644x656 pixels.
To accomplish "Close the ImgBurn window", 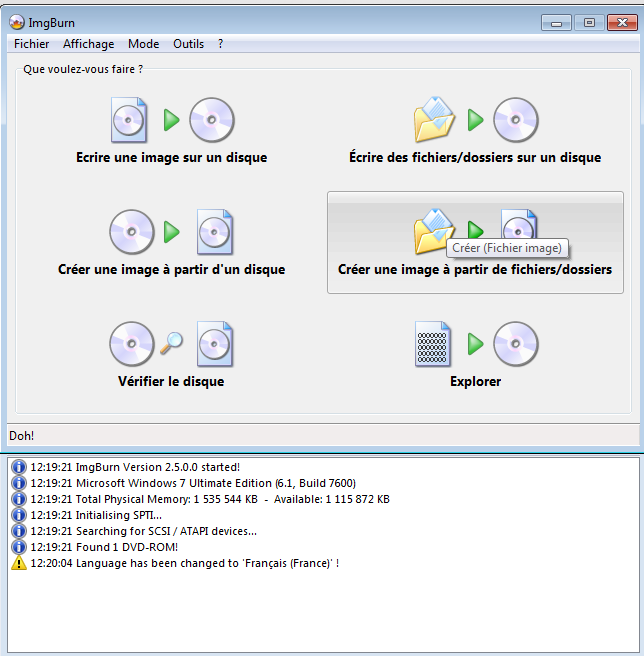I will (x=622, y=23).
